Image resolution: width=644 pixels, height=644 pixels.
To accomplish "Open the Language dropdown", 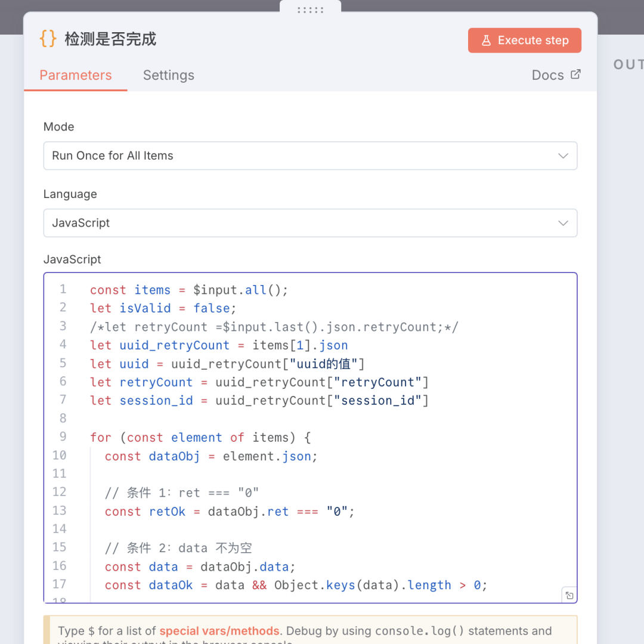I will click(310, 222).
